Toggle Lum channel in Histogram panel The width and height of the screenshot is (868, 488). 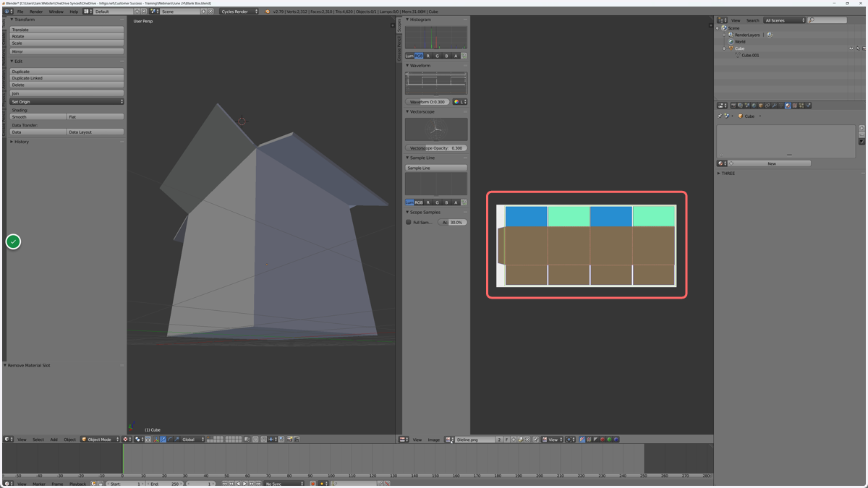click(x=409, y=56)
